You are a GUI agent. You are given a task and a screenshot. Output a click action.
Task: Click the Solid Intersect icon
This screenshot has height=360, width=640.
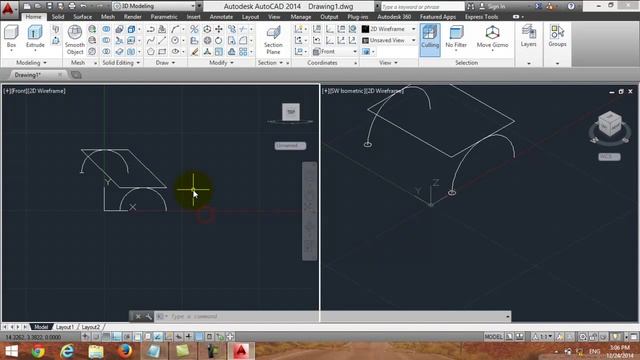point(106,51)
